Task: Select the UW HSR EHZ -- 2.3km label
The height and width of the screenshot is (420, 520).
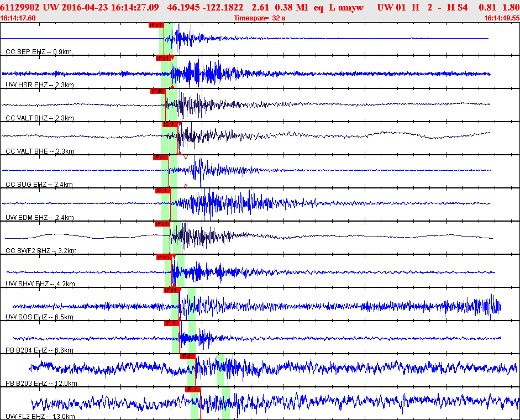Action: pyautogui.click(x=40, y=85)
